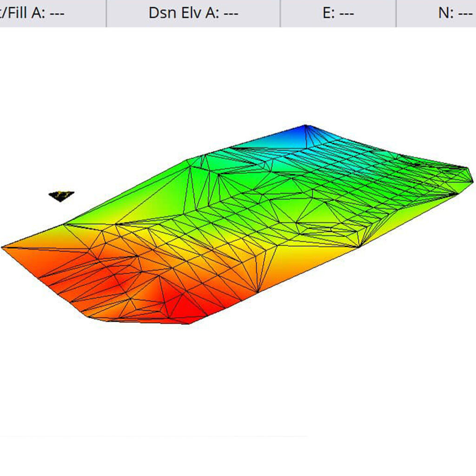Pick the rightmost tip vertex of the surface
The width and height of the screenshot is (476, 476).
click(473, 180)
